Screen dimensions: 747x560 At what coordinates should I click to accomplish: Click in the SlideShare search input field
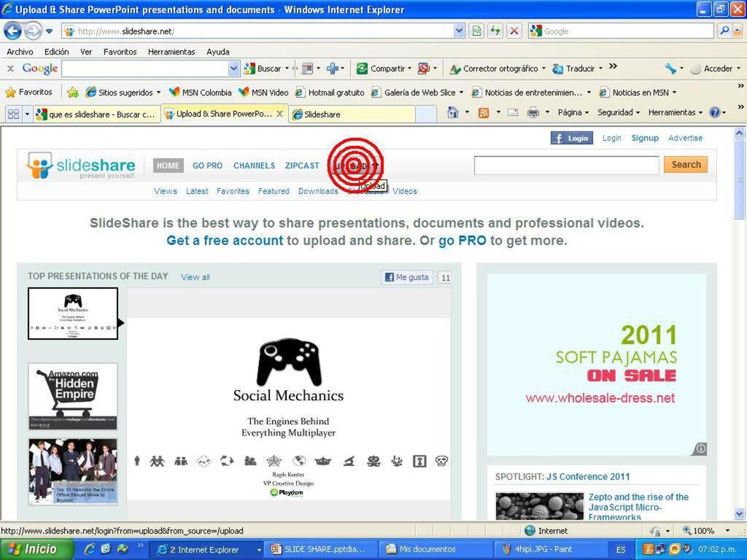coord(566,166)
